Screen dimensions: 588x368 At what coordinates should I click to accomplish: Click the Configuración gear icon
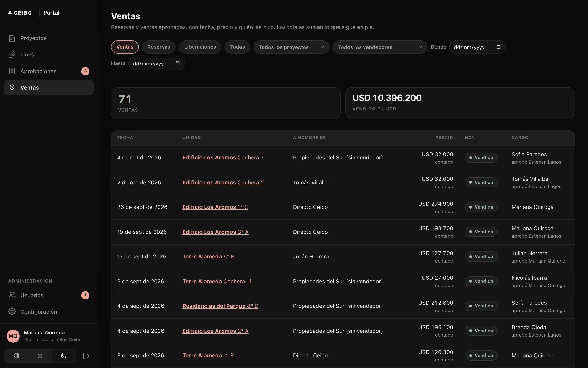[12, 312]
